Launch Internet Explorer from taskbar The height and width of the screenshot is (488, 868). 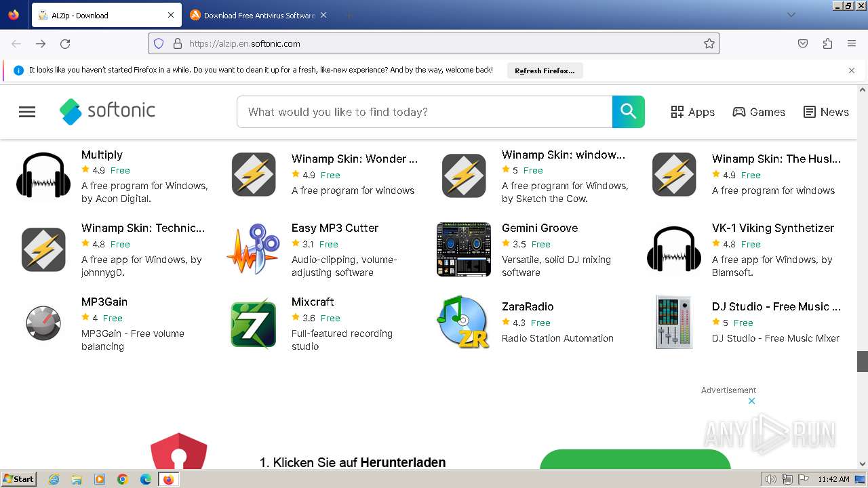pyautogui.click(x=54, y=479)
